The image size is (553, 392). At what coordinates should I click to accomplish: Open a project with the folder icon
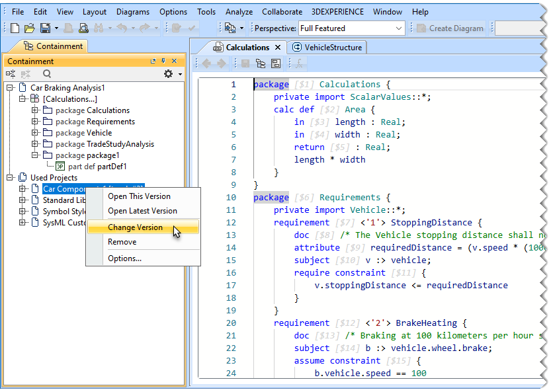(29, 28)
